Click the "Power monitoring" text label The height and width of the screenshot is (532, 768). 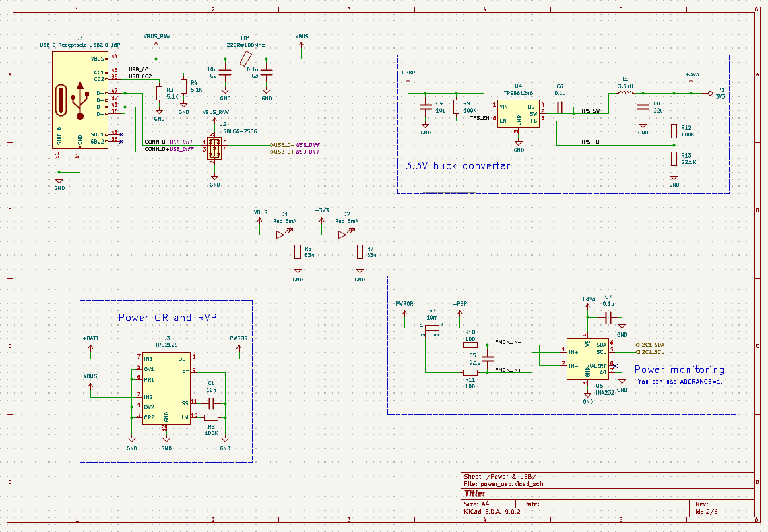coord(679,370)
